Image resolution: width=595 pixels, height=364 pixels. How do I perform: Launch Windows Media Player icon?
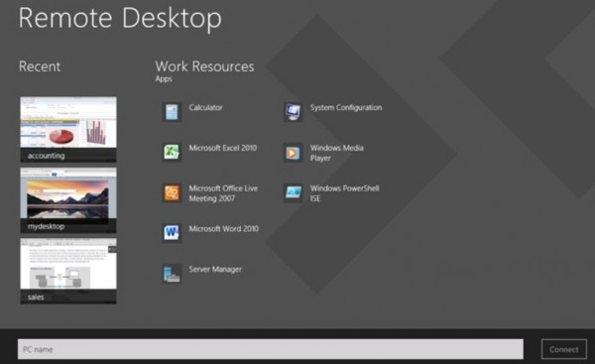pyautogui.click(x=293, y=153)
